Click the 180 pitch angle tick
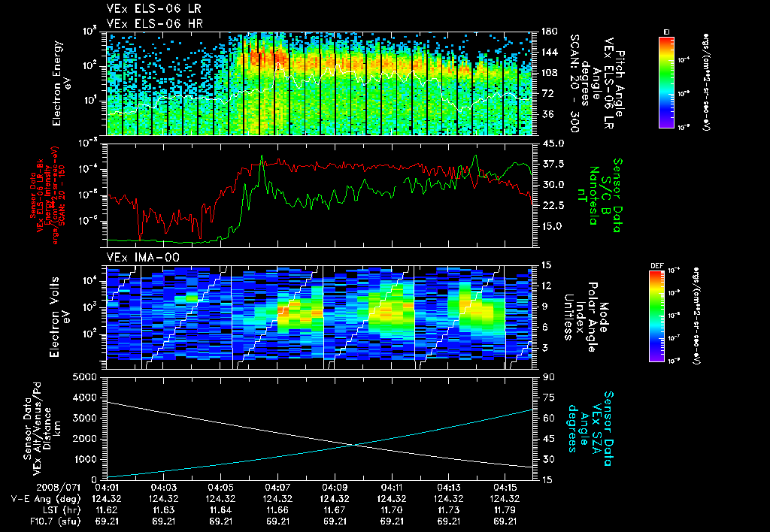This screenshot has height=532, width=770. click(x=549, y=32)
